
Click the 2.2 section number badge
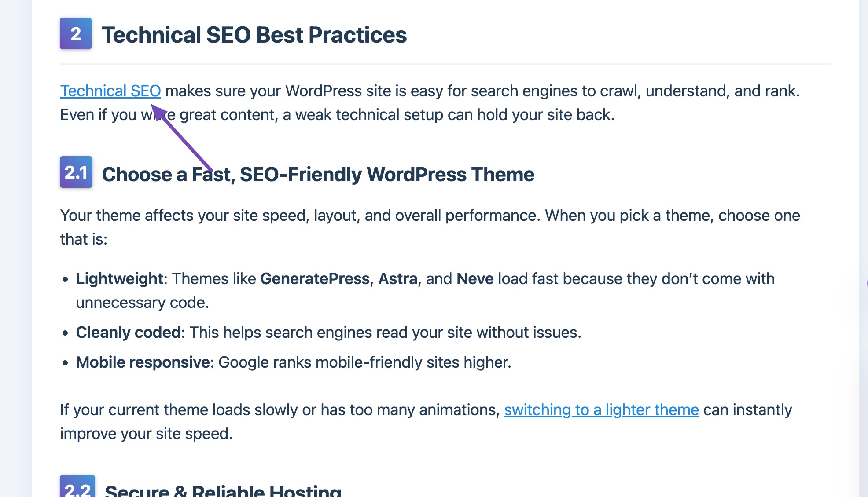(x=77, y=487)
